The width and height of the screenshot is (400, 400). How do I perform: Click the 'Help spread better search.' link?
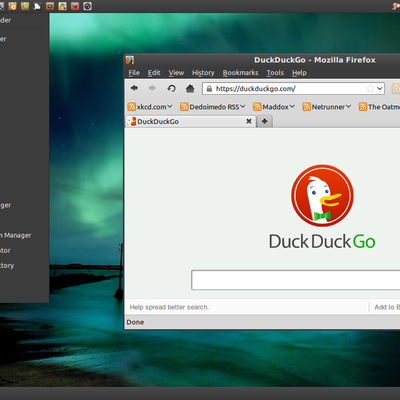(169, 307)
